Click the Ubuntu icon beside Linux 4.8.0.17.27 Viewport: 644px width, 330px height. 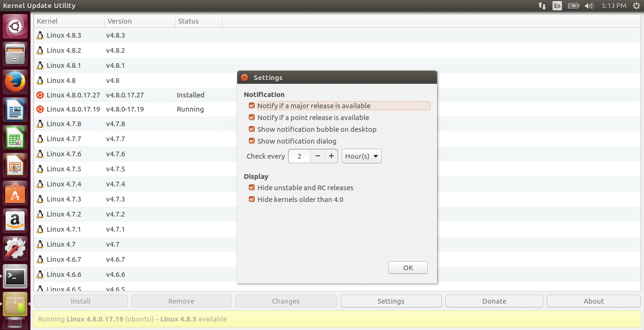click(x=40, y=95)
